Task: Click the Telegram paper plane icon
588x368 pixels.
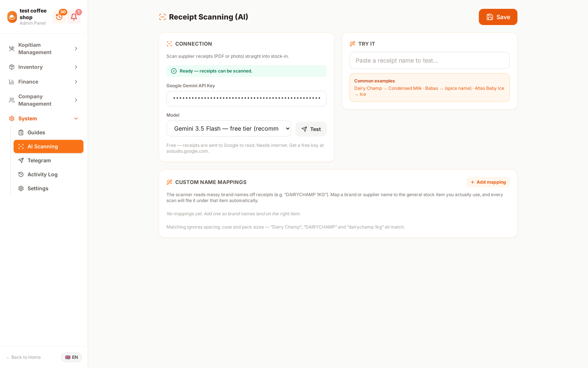Action: 21,160
